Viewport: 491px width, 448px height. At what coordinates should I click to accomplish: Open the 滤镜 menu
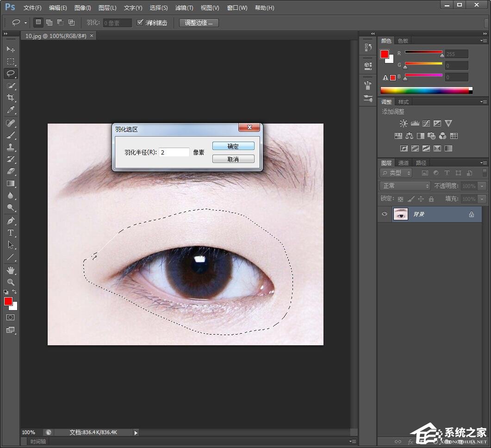tap(184, 7)
